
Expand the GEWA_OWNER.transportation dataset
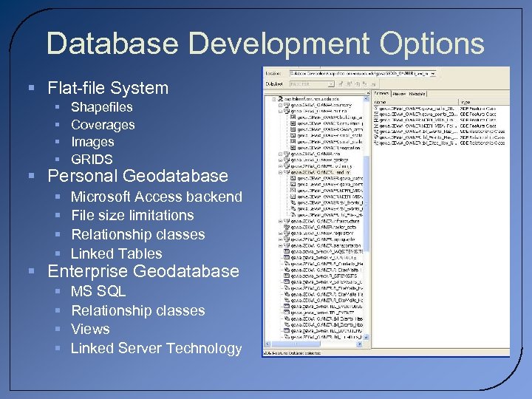tap(280, 245)
